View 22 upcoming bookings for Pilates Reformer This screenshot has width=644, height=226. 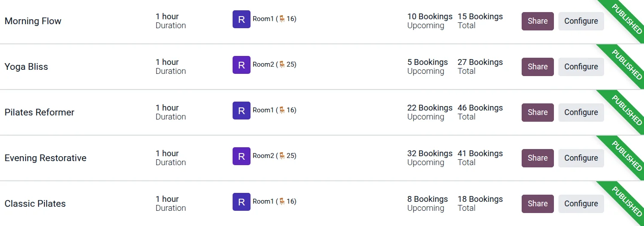[x=430, y=108]
